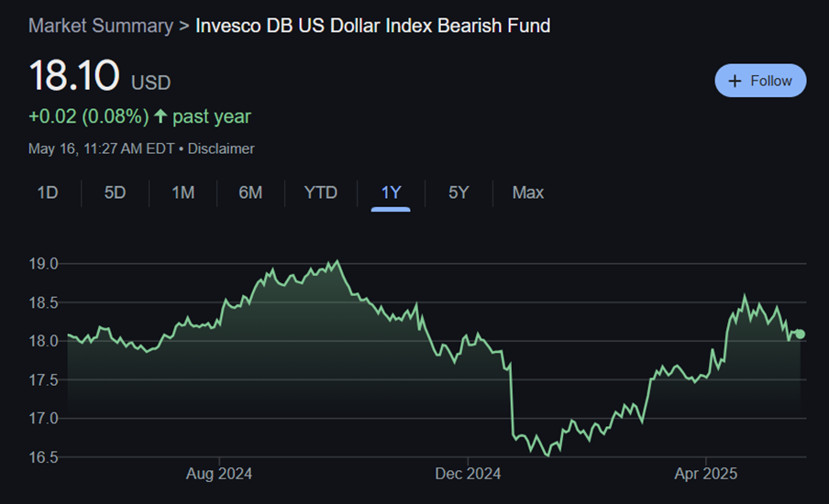Image resolution: width=829 pixels, height=504 pixels.
Task: Click the 17.5 y-axis label
Action: [x=43, y=380]
